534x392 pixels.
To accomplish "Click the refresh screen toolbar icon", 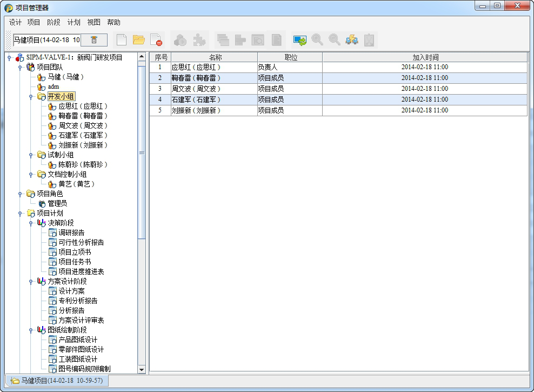I will click(300, 40).
